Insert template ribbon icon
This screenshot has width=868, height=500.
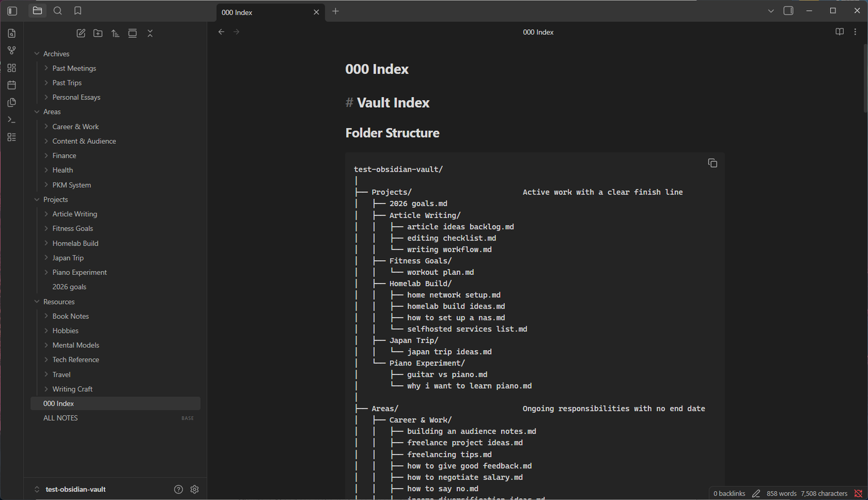[x=12, y=102]
